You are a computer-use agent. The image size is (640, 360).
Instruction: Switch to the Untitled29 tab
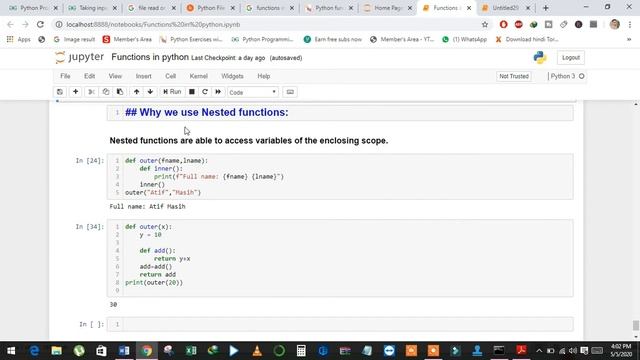coord(506,8)
